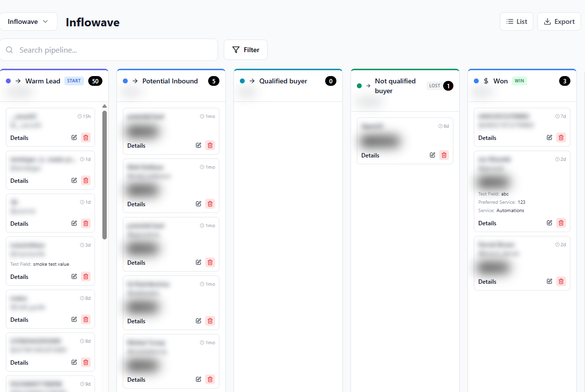
Task: Delete the last card in the Won column
Action: point(561,281)
